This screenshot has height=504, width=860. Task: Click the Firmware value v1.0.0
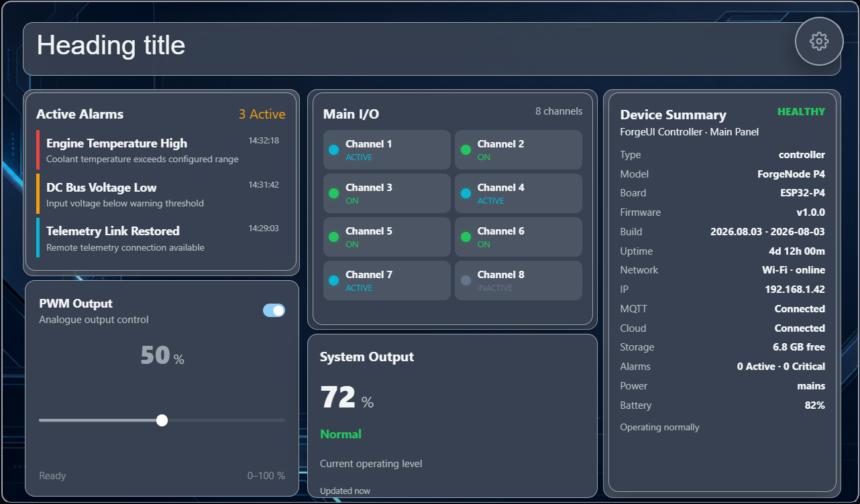click(x=811, y=212)
